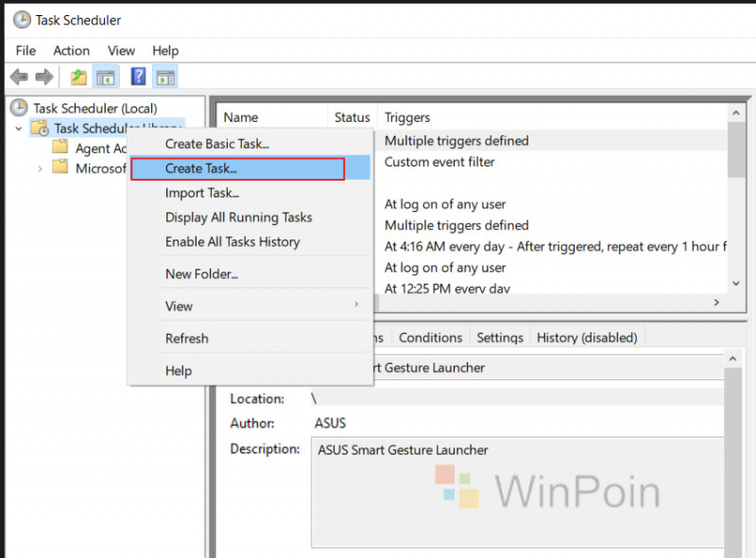Click the Forward arrow toolbar icon

click(44, 77)
